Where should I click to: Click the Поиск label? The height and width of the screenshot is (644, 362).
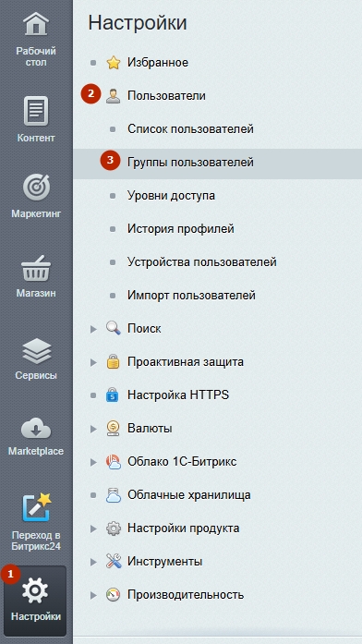coord(144,329)
